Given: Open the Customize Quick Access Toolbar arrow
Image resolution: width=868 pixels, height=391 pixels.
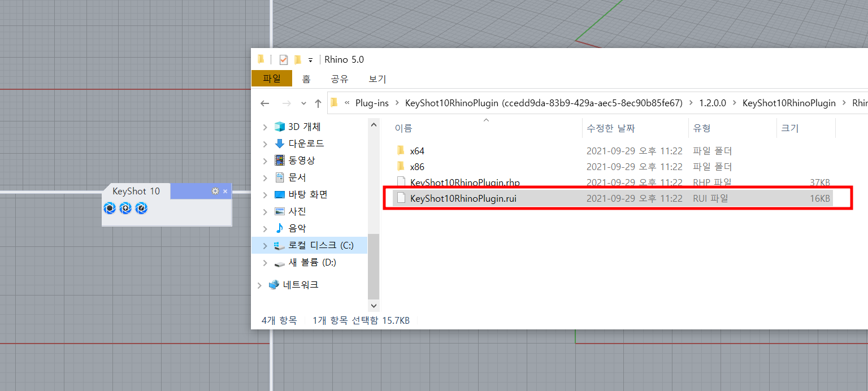Looking at the screenshot, I should [310, 60].
